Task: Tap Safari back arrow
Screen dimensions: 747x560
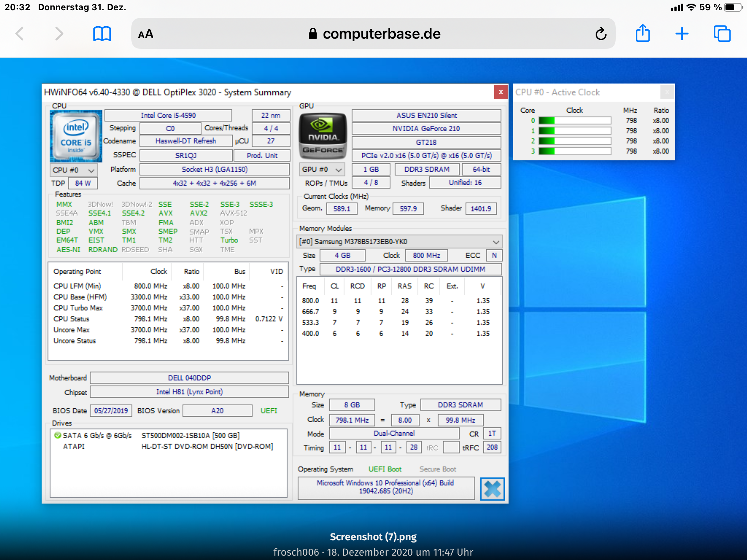Action: click(x=20, y=34)
